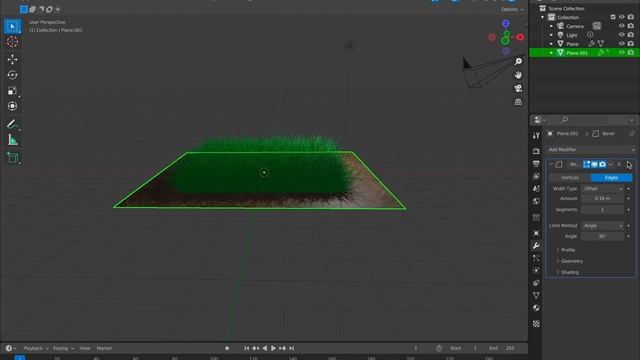Open the Material properties tab
Screen dimensions: 640x360
[x=536, y=308]
